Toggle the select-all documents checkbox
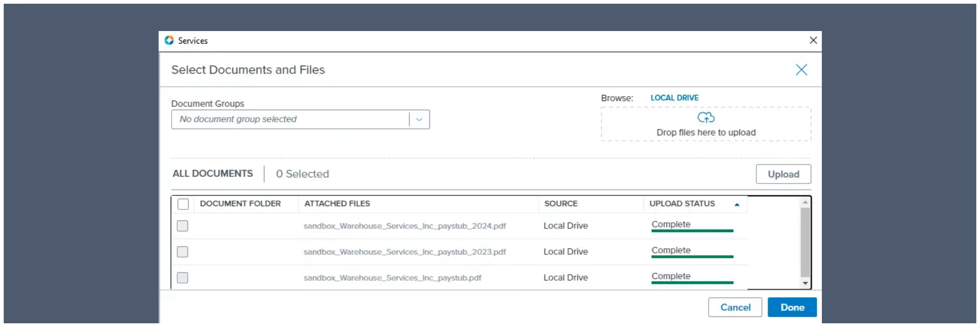This screenshot has height=327, width=980. 183,204
